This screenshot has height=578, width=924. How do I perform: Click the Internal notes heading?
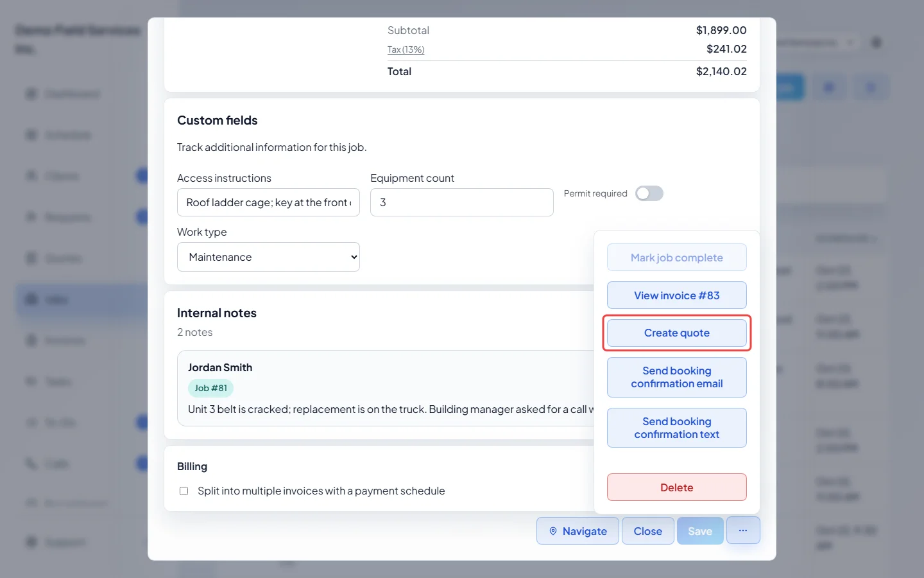(x=217, y=313)
